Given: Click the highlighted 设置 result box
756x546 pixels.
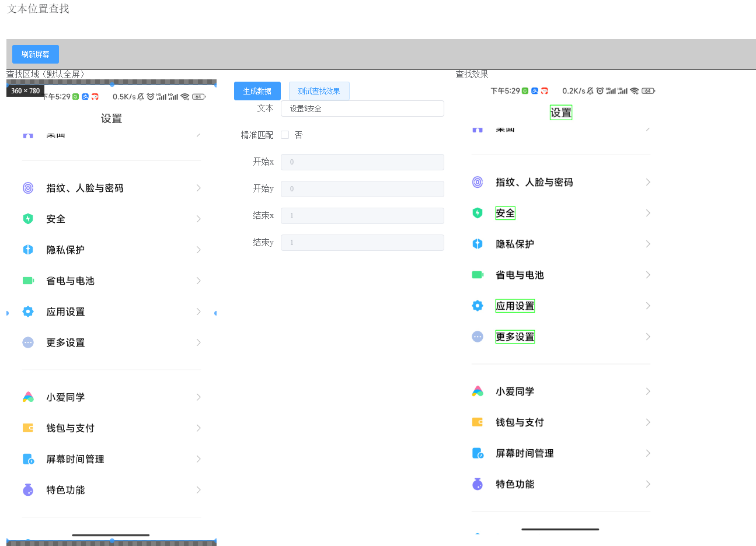Looking at the screenshot, I should click(x=560, y=112).
